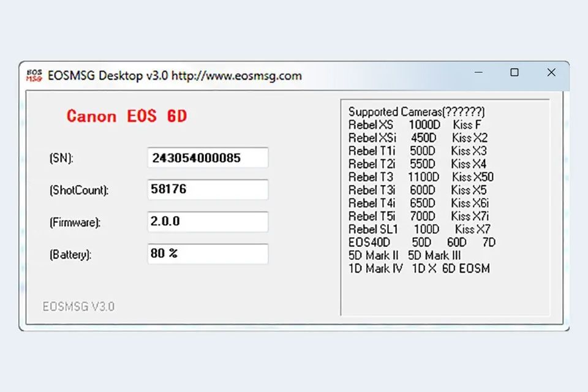Click the EOSMSG V3.0 footer text
588x392 pixels.
(x=78, y=306)
